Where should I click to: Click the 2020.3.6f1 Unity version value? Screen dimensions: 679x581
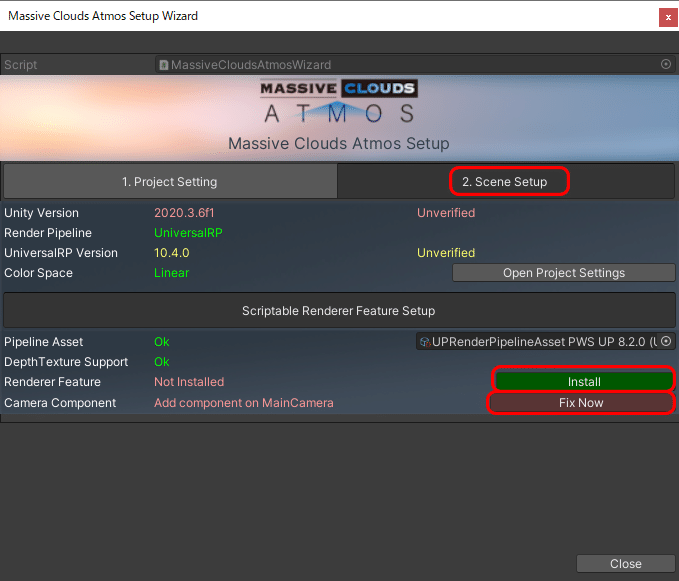click(184, 213)
